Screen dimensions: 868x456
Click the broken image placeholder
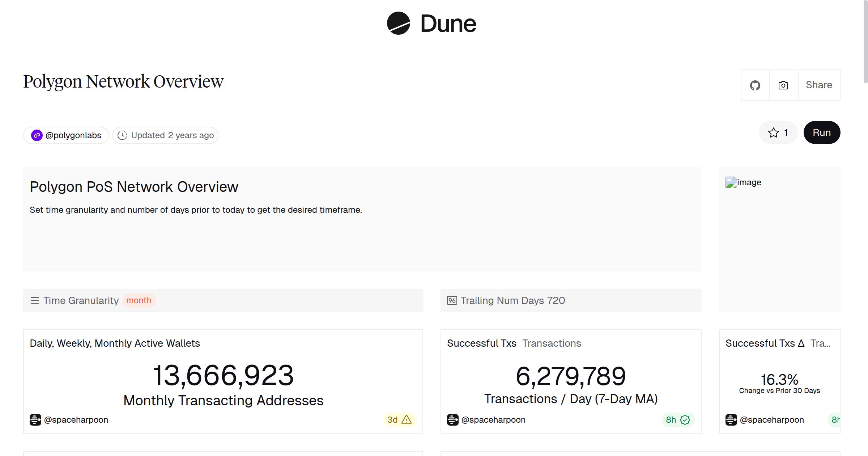coord(731,182)
